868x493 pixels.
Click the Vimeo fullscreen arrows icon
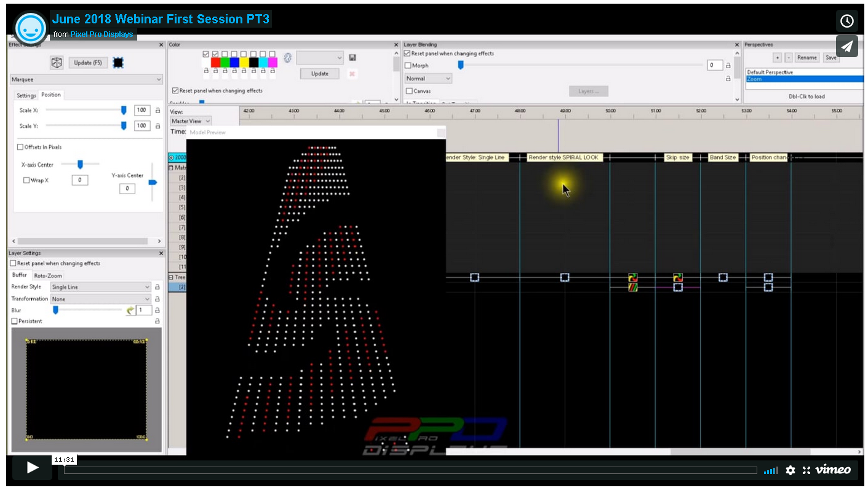pyautogui.click(x=806, y=470)
